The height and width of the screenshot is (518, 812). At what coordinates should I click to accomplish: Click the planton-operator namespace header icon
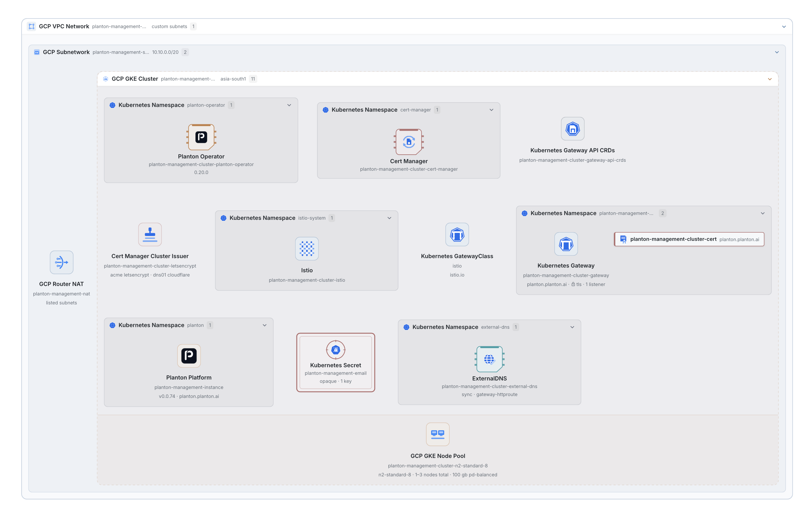click(x=113, y=105)
